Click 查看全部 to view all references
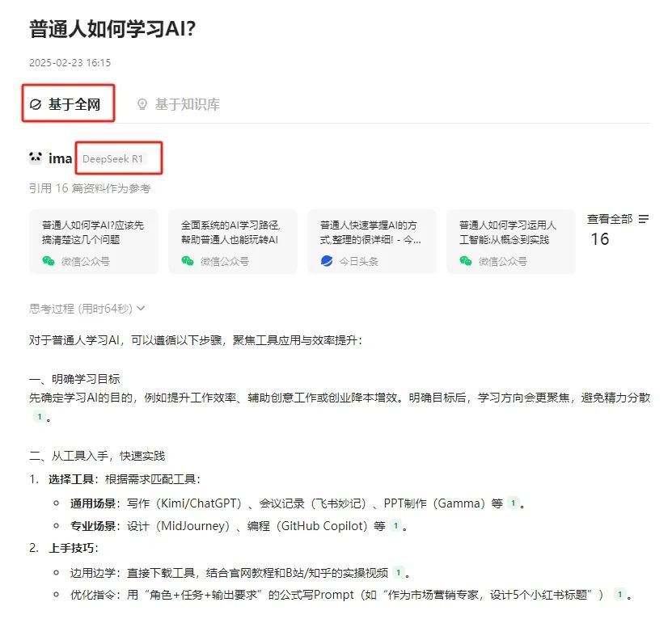This screenshot has height=619, width=672. click(x=610, y=219)
